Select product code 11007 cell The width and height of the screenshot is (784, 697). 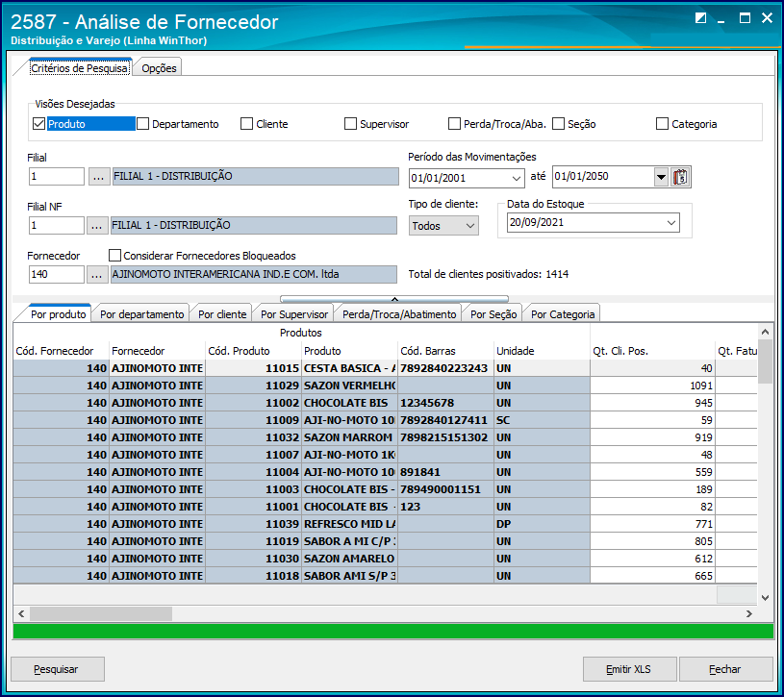point(253,455)
